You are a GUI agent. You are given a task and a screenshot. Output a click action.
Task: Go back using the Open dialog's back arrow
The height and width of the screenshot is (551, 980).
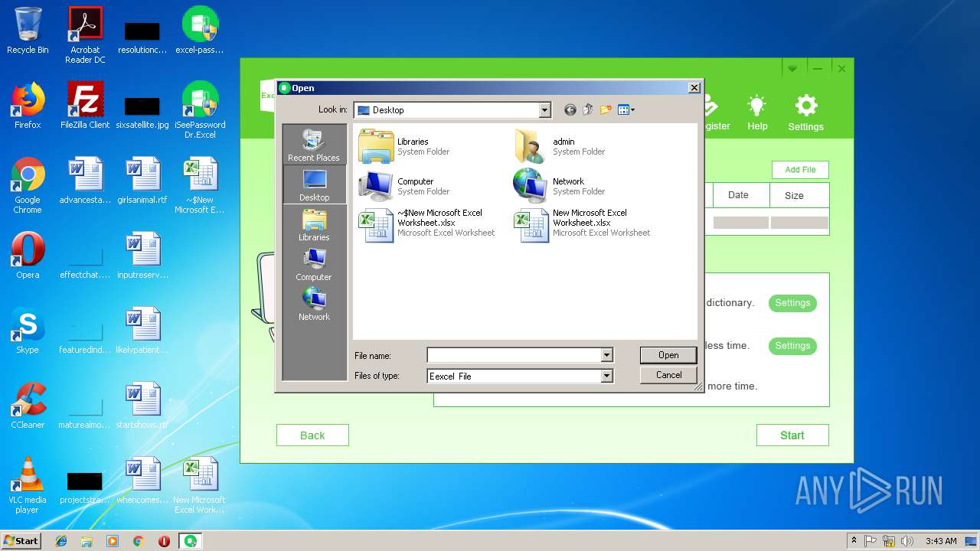[x=570, y=110]
